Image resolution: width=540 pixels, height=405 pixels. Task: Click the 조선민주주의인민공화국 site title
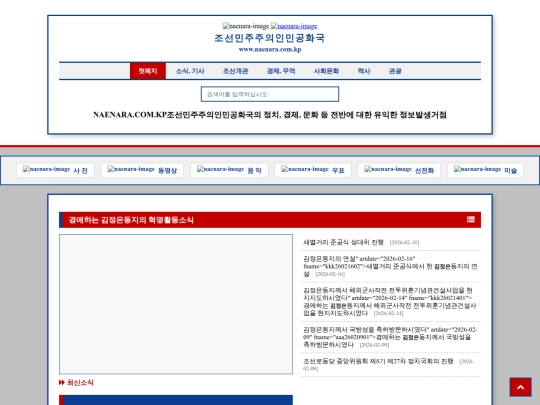pos(269,38)
